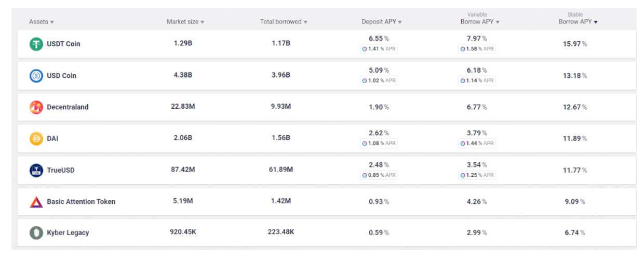Viewport: 644px width, 257px height.
Task: Click reward icon beside USDT 1.41 % APR
Action: pos(365,49)
